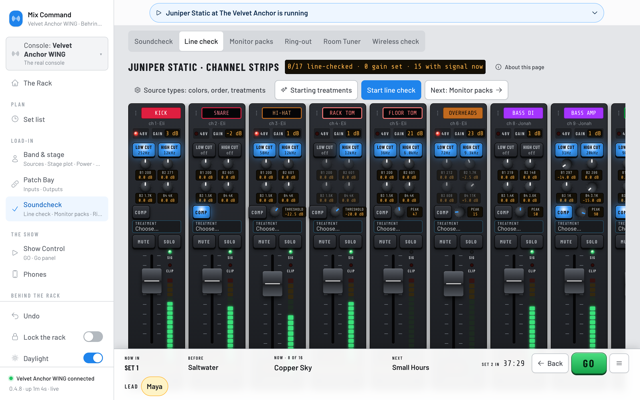This screenshot has width=640, height=400.
Task: Click the Undo arrow icon
Action: click(x=15, y=316)
